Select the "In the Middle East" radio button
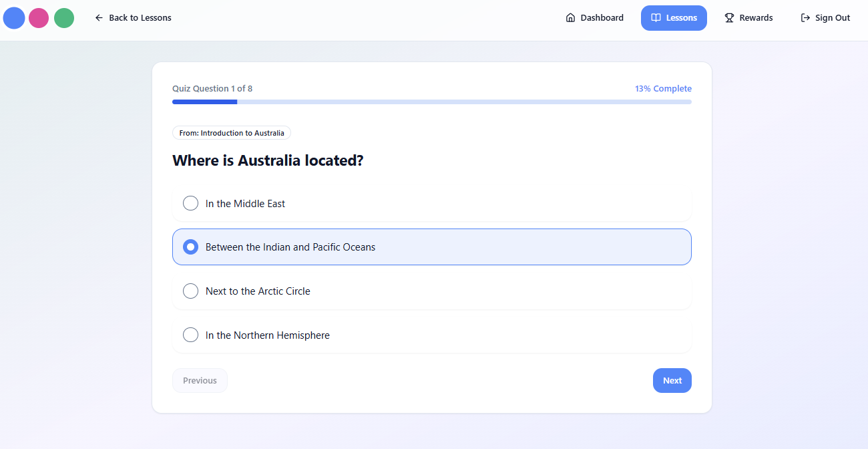The height and width of the screenshot is (449, 868). 190,203
